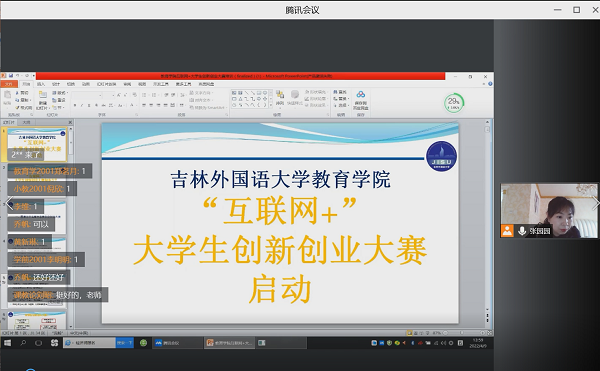Click the search magnifier icon on the taskbar
The height and width of the screenshot is (371, 600).
(23, 343)
